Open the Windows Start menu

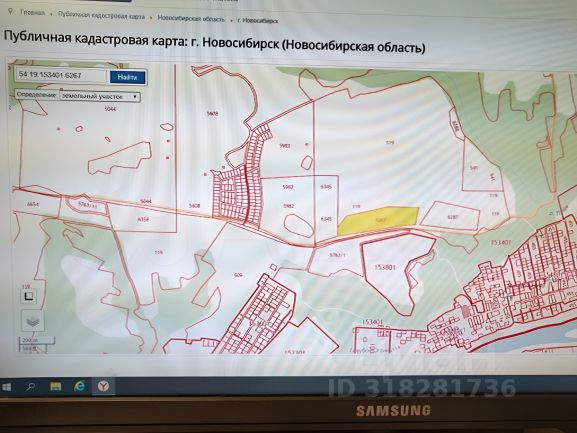tap(7, 387)
